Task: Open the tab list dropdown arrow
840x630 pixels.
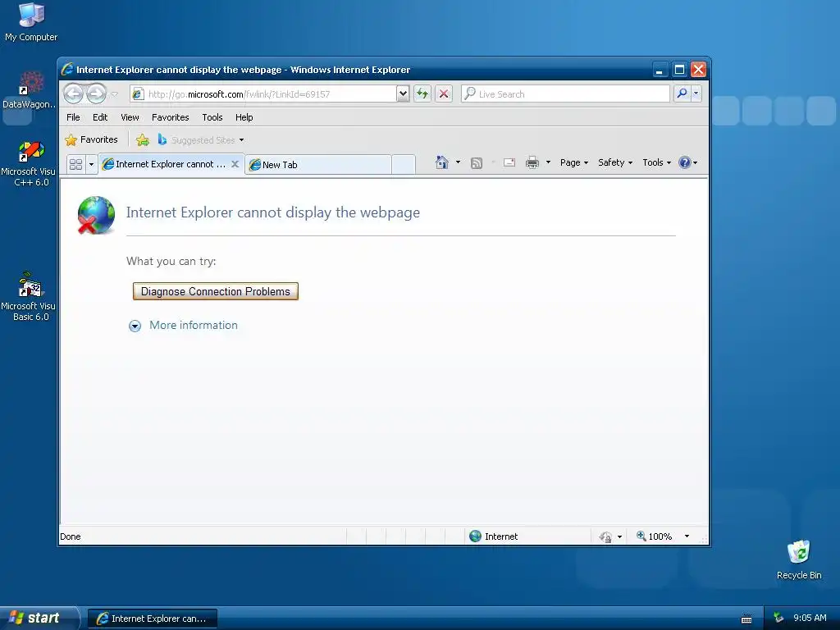Action: [x=91, y=164]
